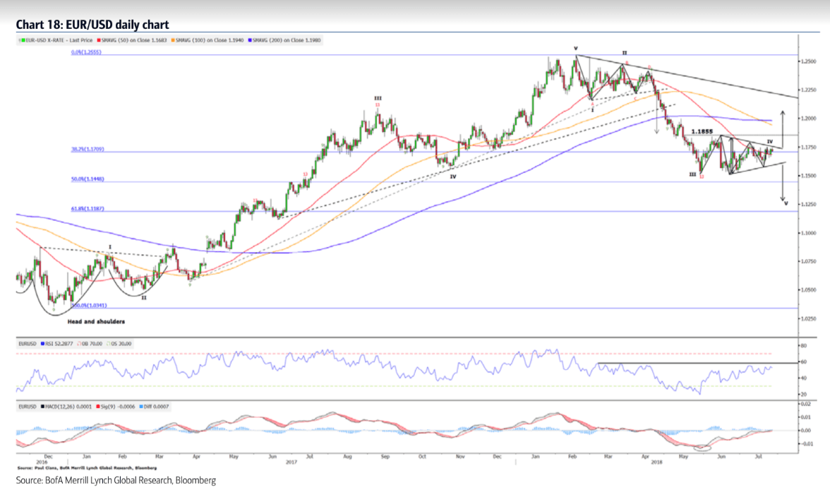Click the downward projection arrow above wave V
830x504 pixels.
point(783,184)
